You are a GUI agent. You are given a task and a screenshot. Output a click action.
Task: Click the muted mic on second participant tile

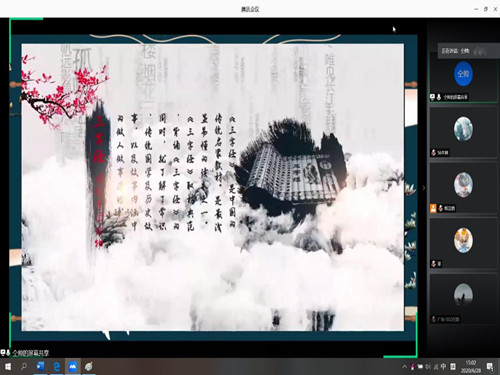(x=434, y=153)
